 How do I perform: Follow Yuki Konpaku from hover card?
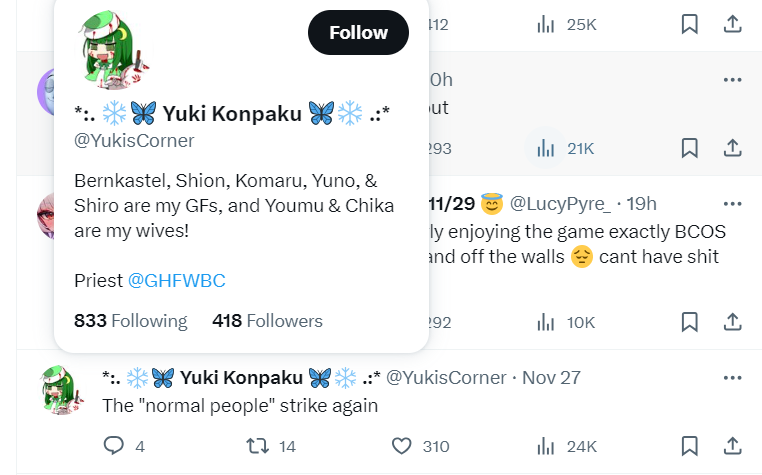coord(358,33)
